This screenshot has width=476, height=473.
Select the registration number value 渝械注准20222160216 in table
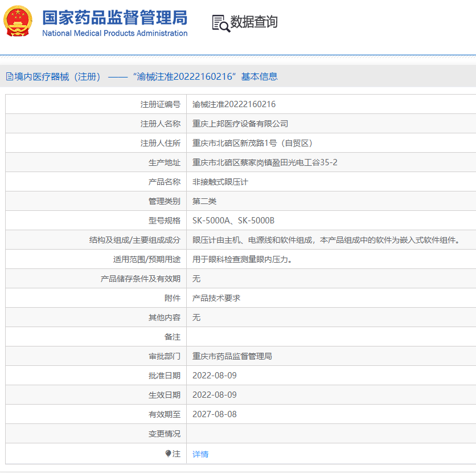tap(234, 104)
